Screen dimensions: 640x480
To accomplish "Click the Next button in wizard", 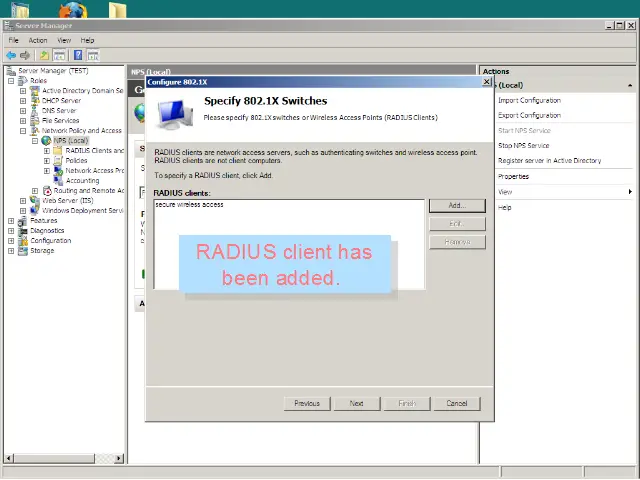I will (x=357, y=403).
